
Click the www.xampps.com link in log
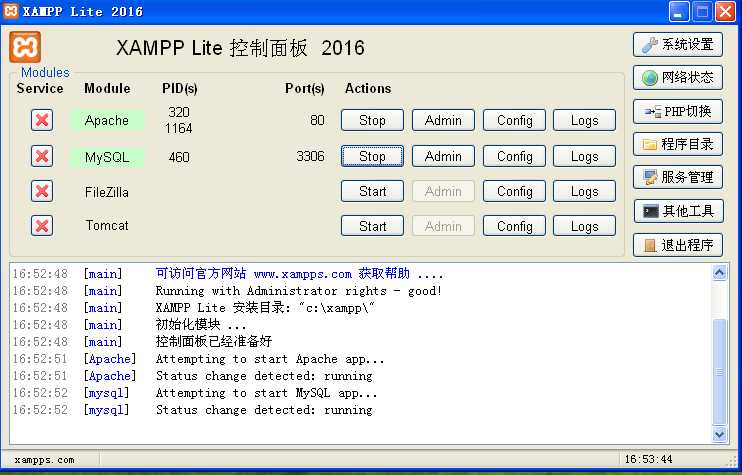tap(303, 274)
